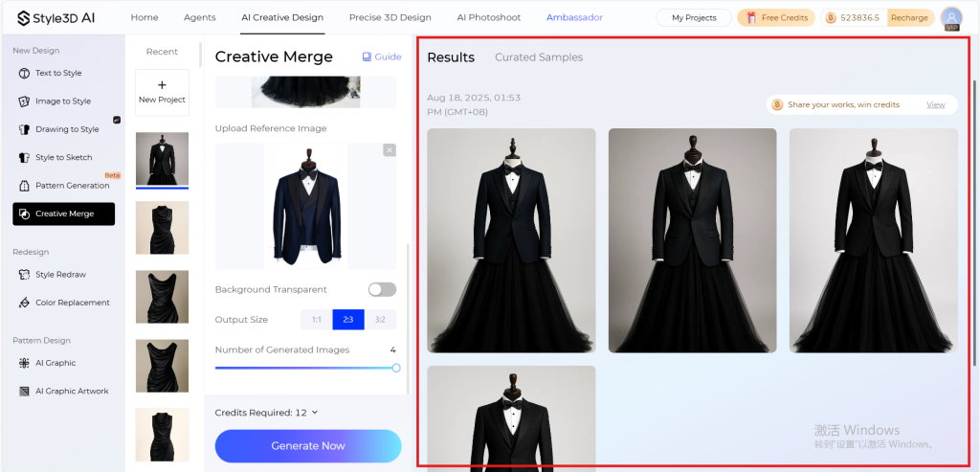Click the gift icon on Free Credits
The width and height of the screenshot is (980, 472).
(x=751, y=17)
